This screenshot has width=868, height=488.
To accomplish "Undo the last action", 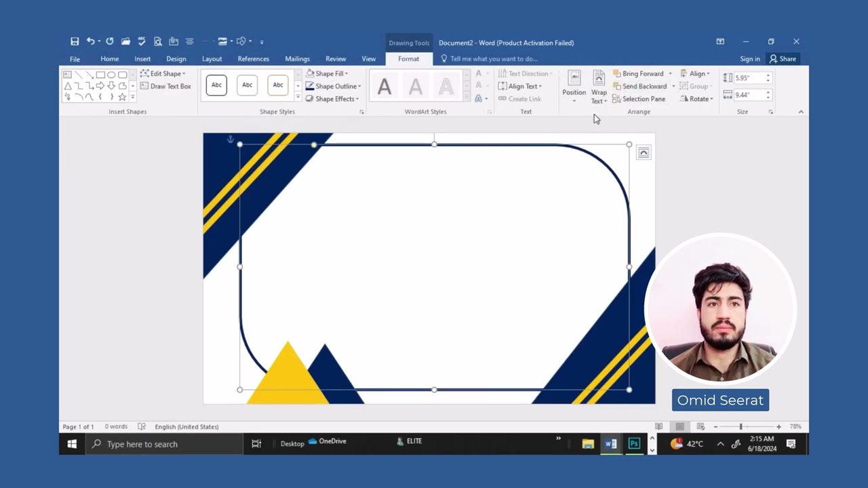I will pos(90,42).
